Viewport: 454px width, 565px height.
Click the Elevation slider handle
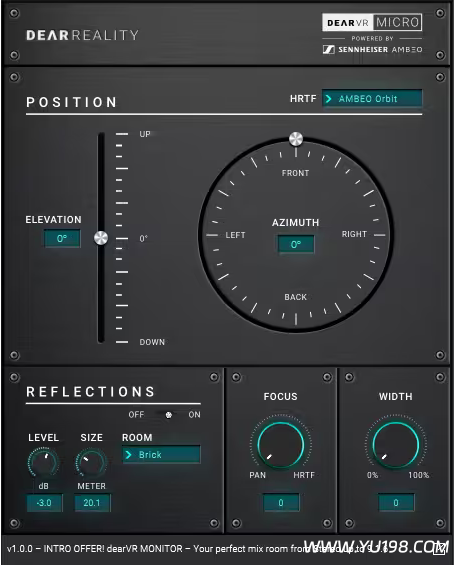[x=101, y=238]
